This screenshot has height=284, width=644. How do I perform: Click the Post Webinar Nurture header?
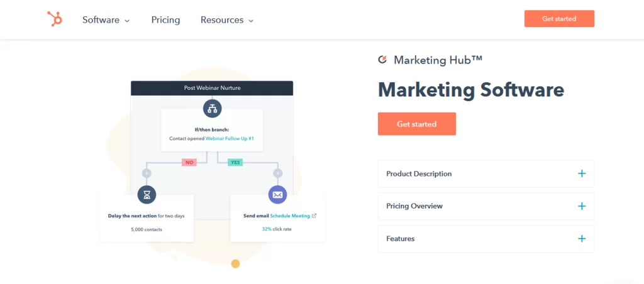coord(212,88)
